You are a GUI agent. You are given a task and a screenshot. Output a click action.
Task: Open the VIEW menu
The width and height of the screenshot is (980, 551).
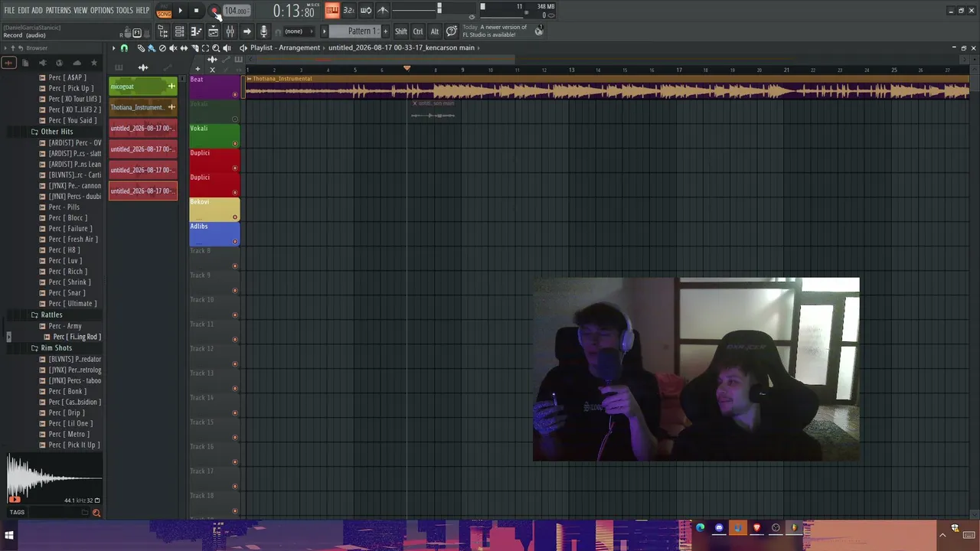click(x=80, y=11)
